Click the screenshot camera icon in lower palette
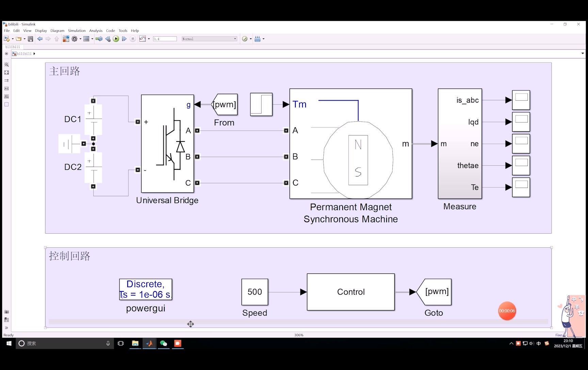This screenshot has width=588, height=370. point(6,312)
